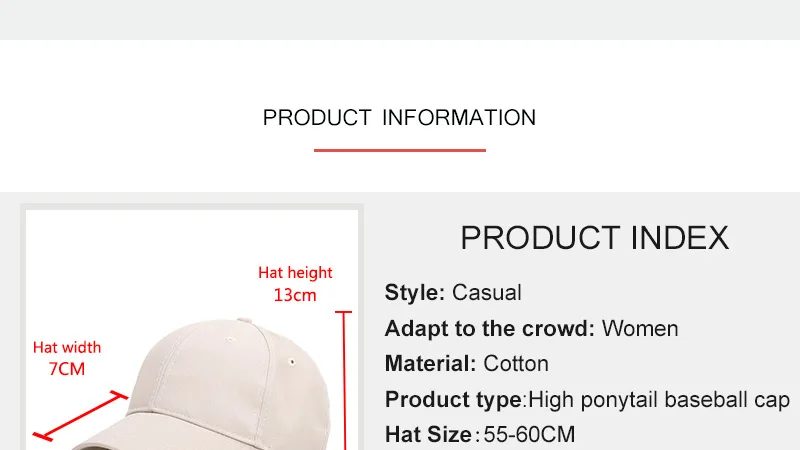Click the Hat width 7CM label
Image resolution: width=800 pixels, height=450 pixels.
[x=67, y=358]
